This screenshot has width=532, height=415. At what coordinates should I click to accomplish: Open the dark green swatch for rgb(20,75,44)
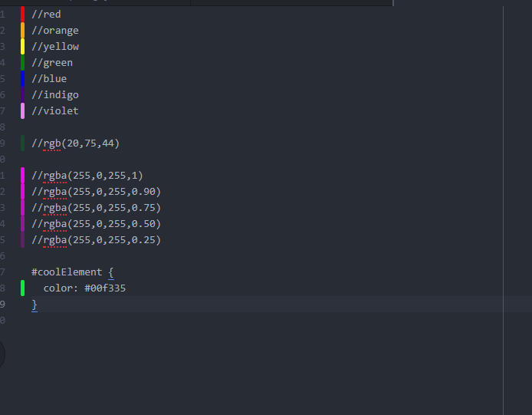(22, 143)
